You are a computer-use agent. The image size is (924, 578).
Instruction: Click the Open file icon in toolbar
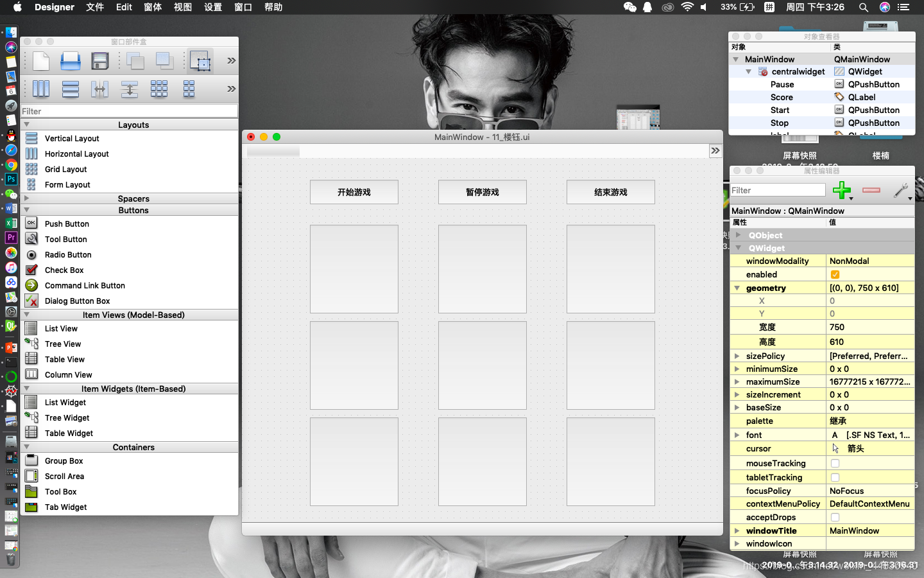(71, 61)
